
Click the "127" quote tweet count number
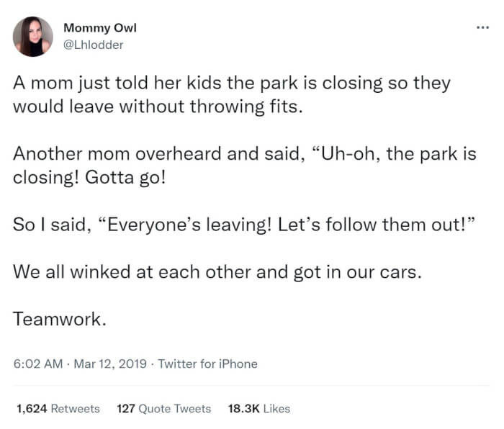tap(125, 408)
